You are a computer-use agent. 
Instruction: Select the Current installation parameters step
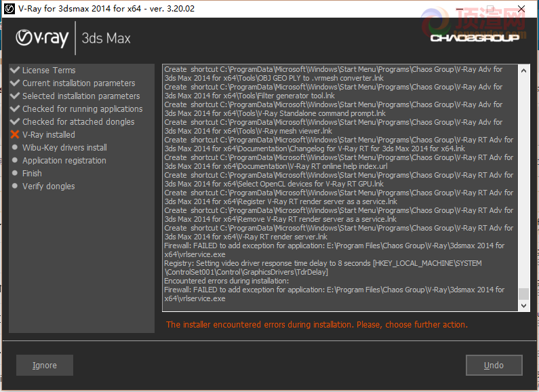pyautogui.click(x=79, y=83)
